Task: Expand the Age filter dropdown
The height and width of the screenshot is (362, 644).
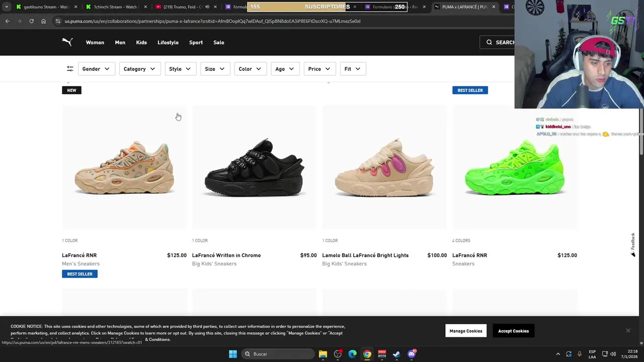Action: click(x=285, y=69)
